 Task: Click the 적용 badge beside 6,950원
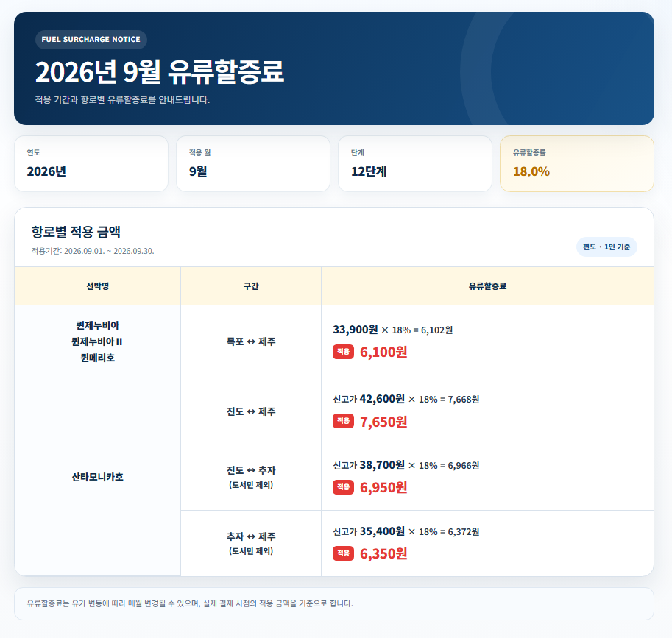pos(343,487)
